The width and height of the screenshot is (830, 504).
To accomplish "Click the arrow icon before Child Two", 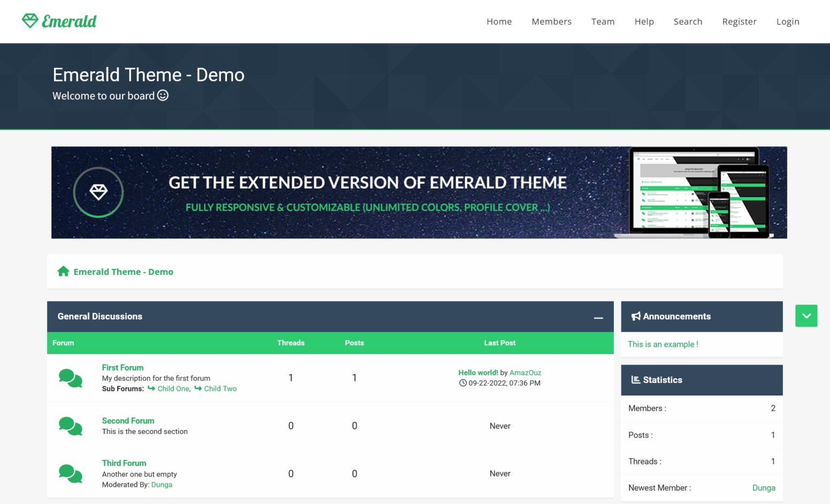I will (x=198, y=388).
